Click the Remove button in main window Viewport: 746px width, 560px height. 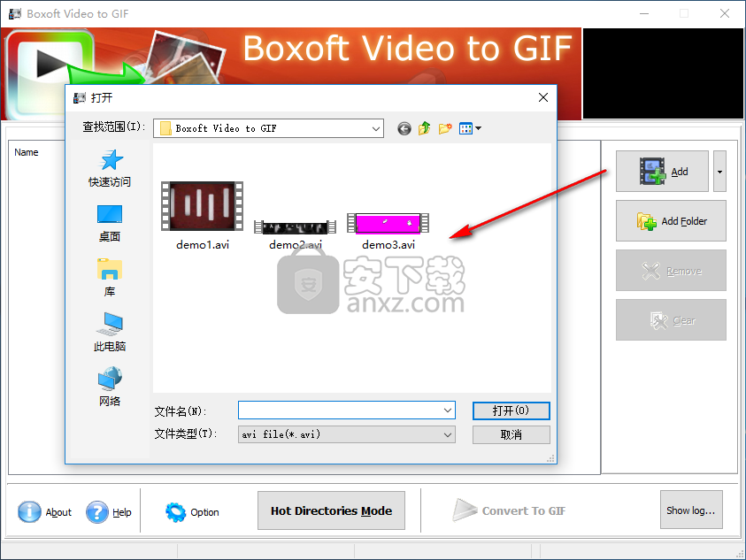(x=671, y=271)
